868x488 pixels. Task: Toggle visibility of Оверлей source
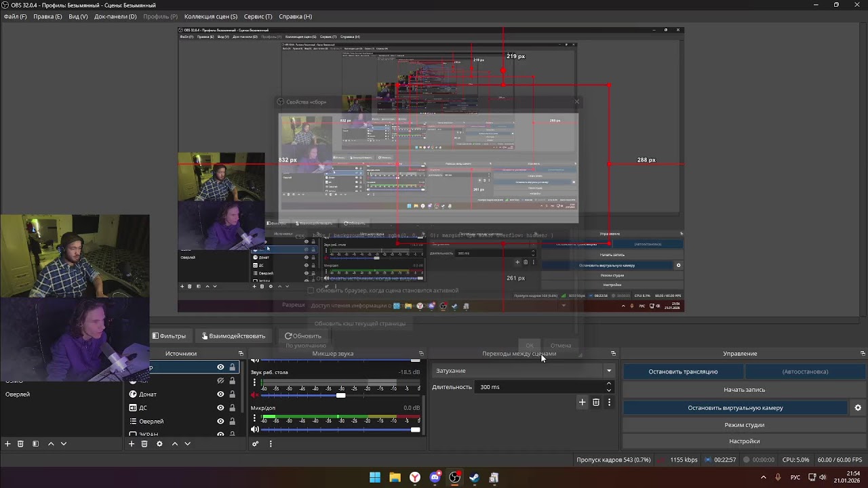point(220,422)
